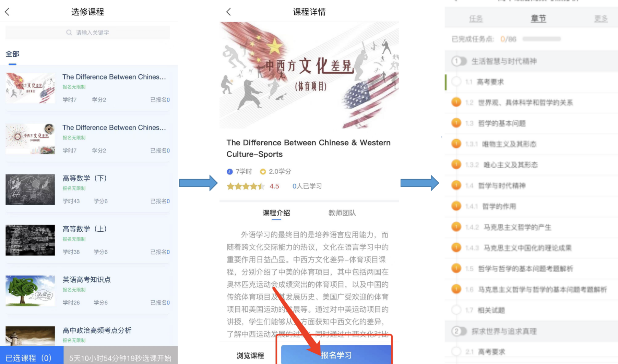Open the 章节 tab
This screenshot has height=364, width=618.
(538, 19)
